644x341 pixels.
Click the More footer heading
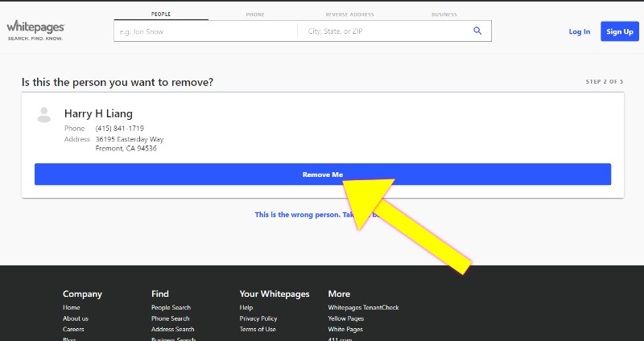click(x=339, y=294)
